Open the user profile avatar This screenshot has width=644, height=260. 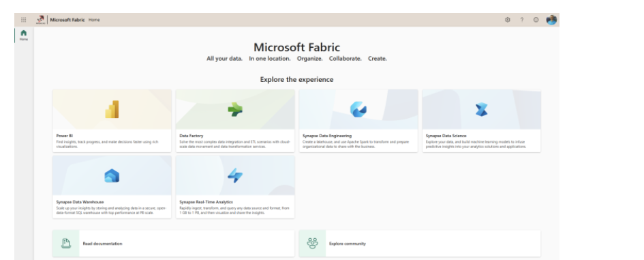[551, 20]
